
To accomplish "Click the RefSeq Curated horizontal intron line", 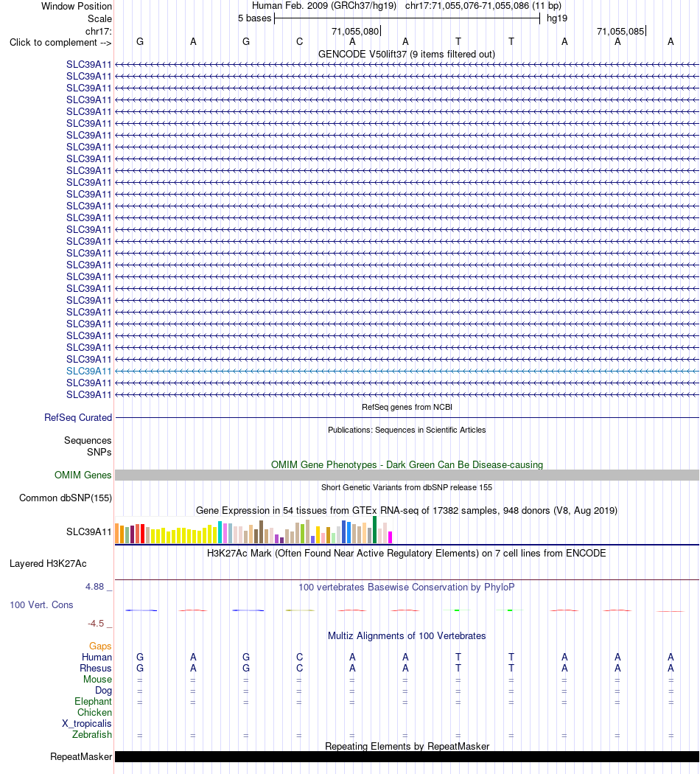I will (x=407, y=418).
